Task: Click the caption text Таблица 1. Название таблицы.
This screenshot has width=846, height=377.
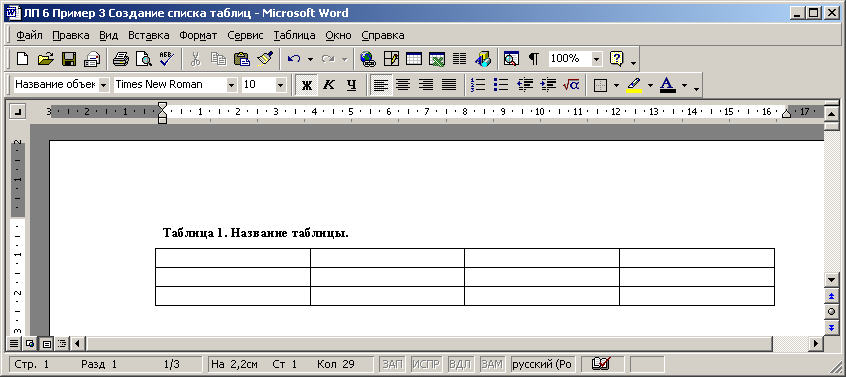Action: (256, 233)
